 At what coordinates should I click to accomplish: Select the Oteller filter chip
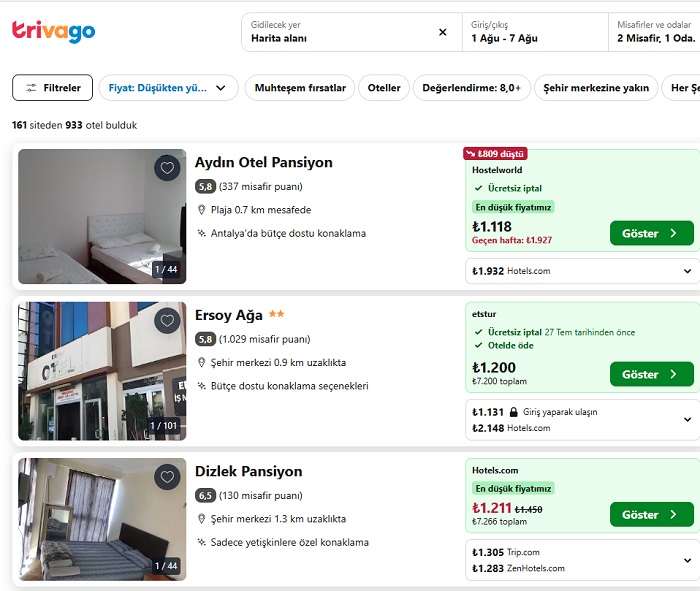(x=384, y=87)
